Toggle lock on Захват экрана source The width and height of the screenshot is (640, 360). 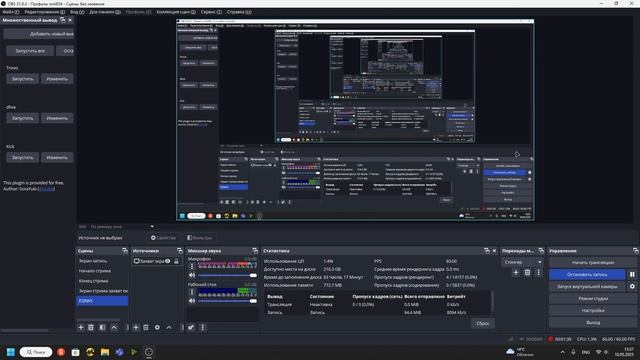(176, 261)
